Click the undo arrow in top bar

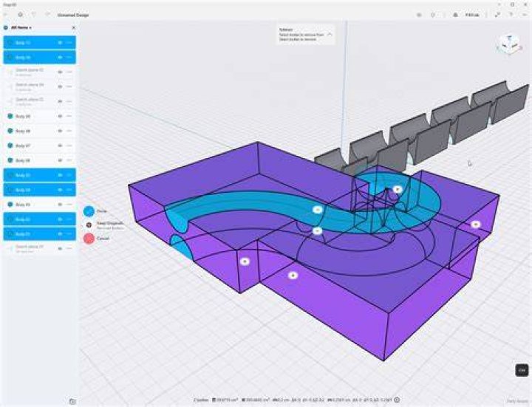click(x=34, y=15)
